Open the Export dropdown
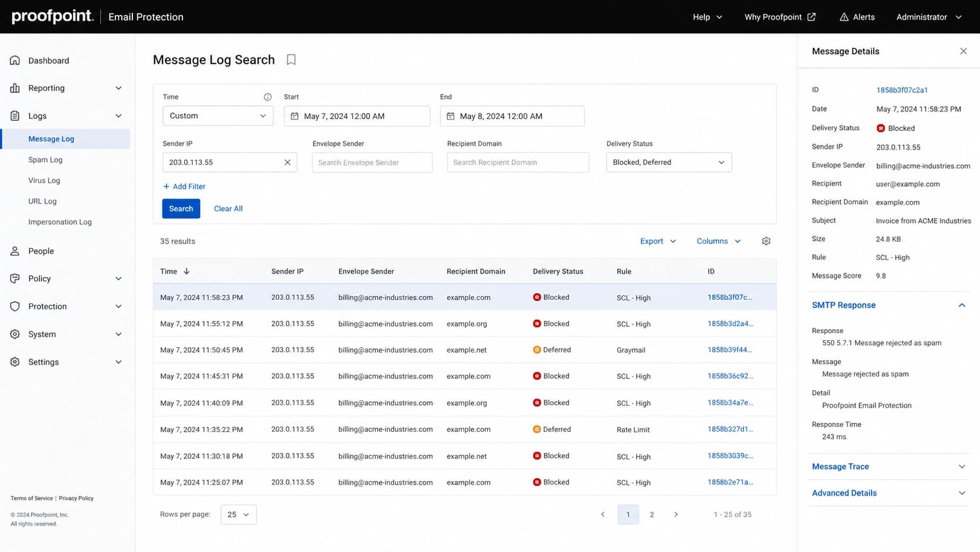 click(x=658, y=241)
